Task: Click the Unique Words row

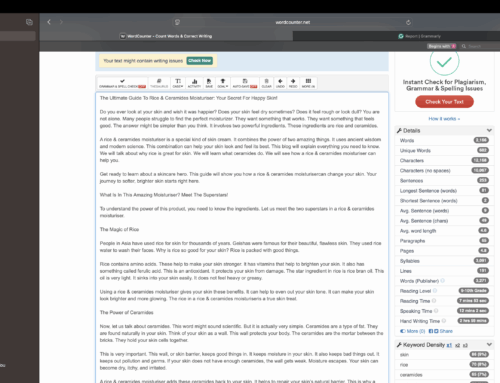Action: (444, 150)
